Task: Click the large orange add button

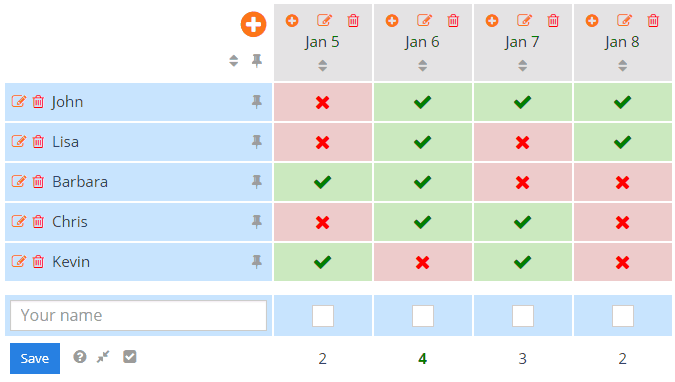Action: click(x=253, y=24)
